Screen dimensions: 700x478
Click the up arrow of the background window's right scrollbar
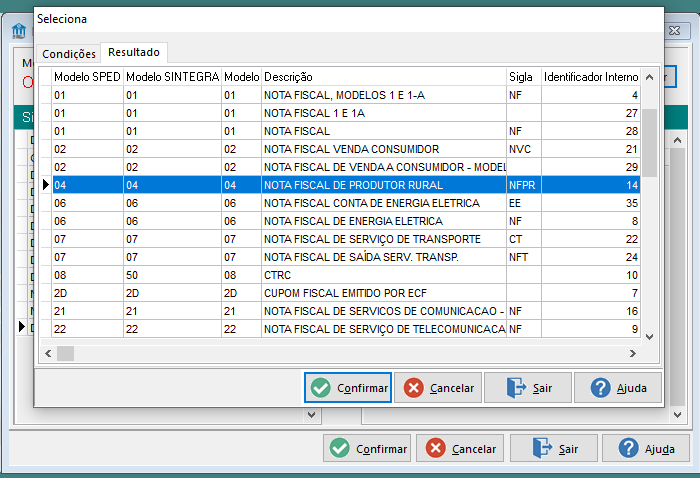point(677,141)
